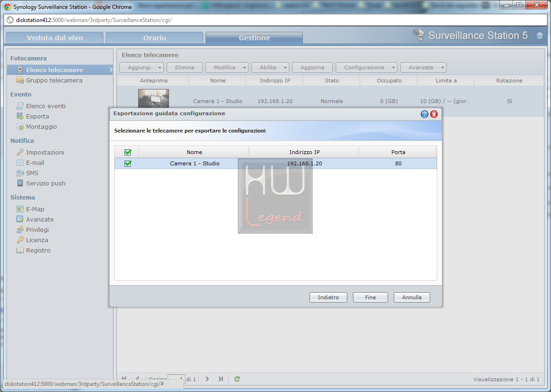Open the Privilegi users icon
The image size is (551, 392).
pos(21,229)
